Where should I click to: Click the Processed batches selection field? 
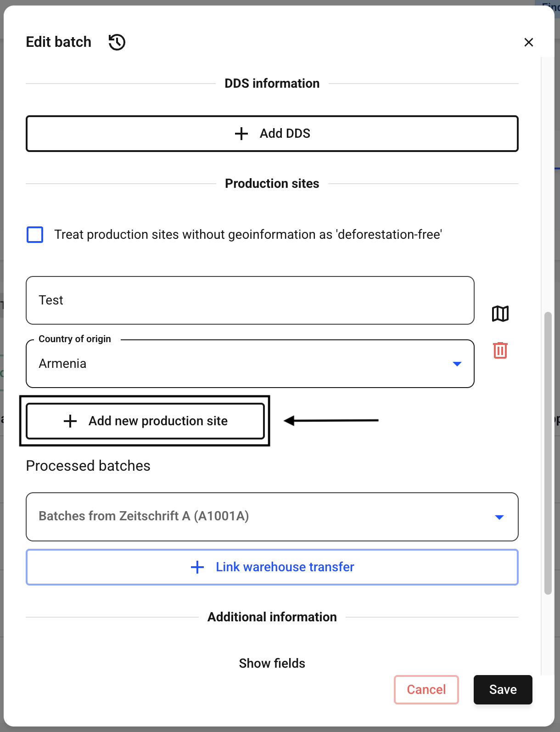(272, 517)
